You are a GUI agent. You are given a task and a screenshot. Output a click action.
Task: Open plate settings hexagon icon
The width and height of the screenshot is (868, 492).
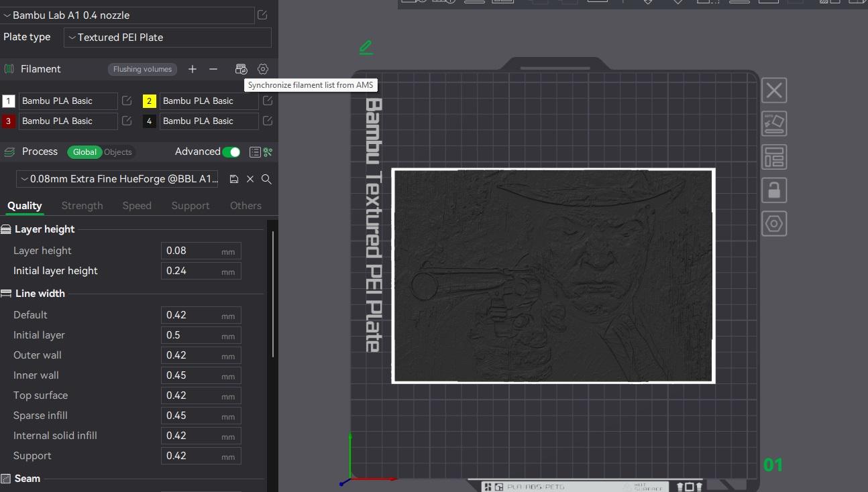pos(774,224)
